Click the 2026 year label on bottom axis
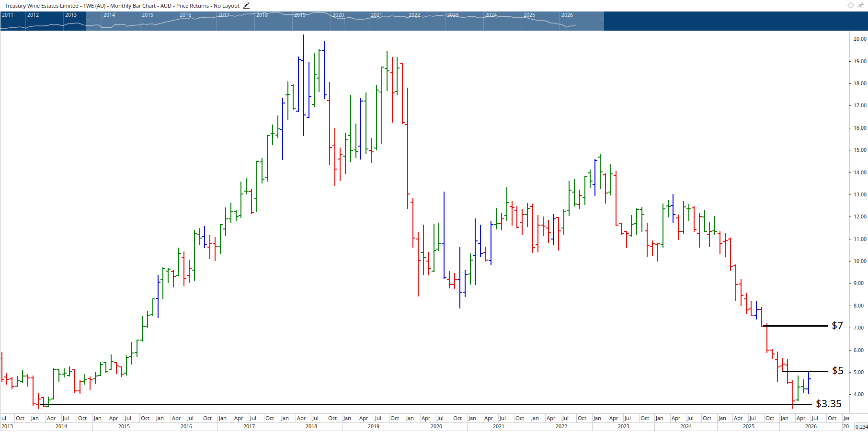The height and width of the screenshot is (433, 868). tap(811, 426)
